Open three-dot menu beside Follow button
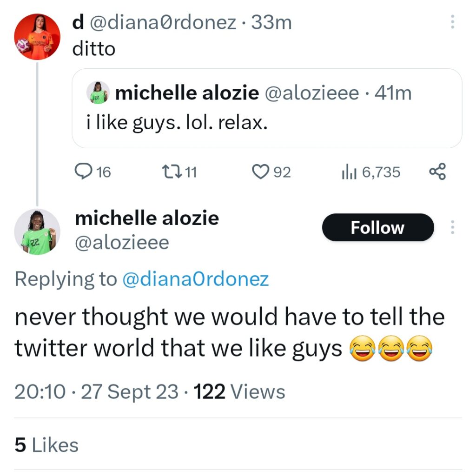 [452, 227]
